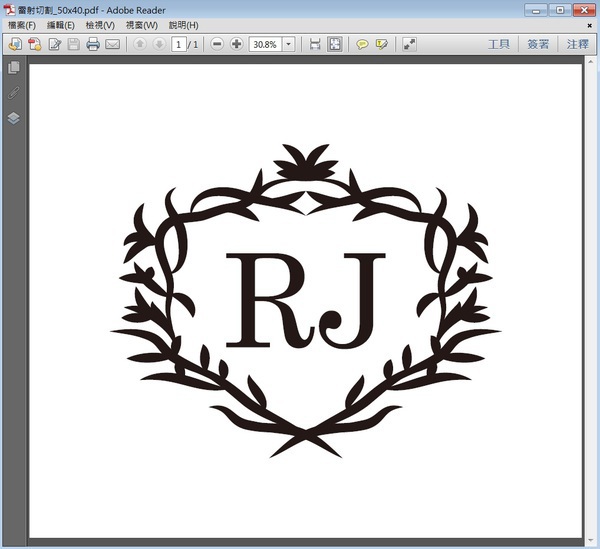Open the 說明(H) menu

[x=183, y=24]
